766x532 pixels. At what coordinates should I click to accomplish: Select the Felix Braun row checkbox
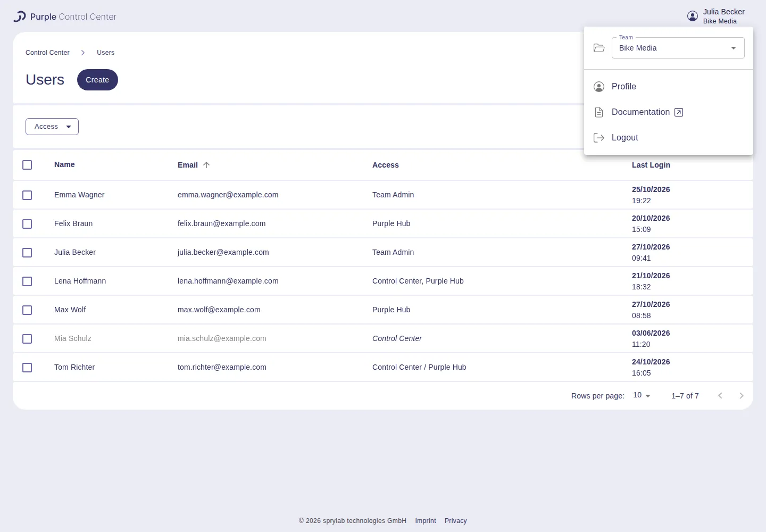tap(27, 224)
